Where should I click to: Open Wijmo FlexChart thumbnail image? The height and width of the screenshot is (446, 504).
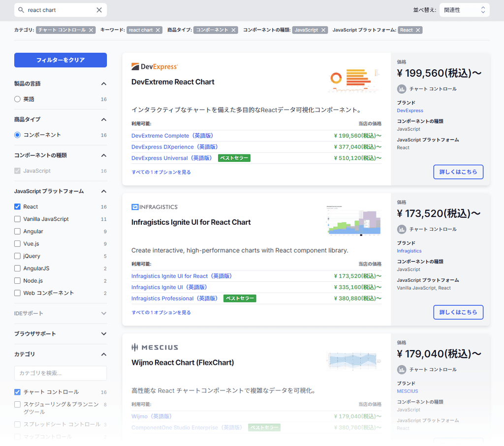pos(354,361)
